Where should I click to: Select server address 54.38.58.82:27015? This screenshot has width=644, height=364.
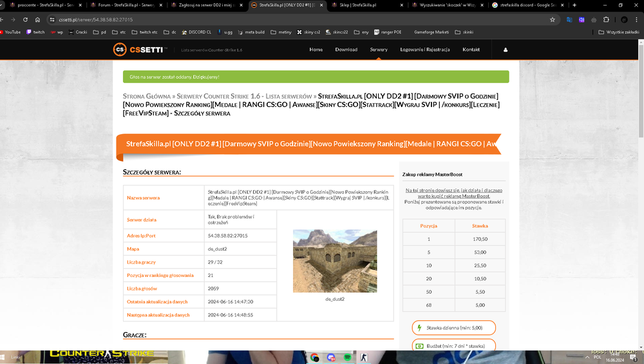(227, 236)
